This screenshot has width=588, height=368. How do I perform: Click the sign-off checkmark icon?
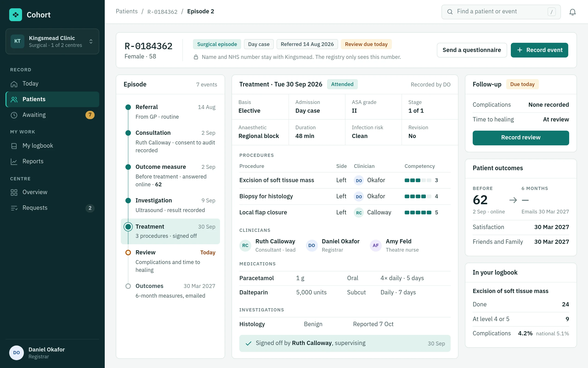point(248,343)
